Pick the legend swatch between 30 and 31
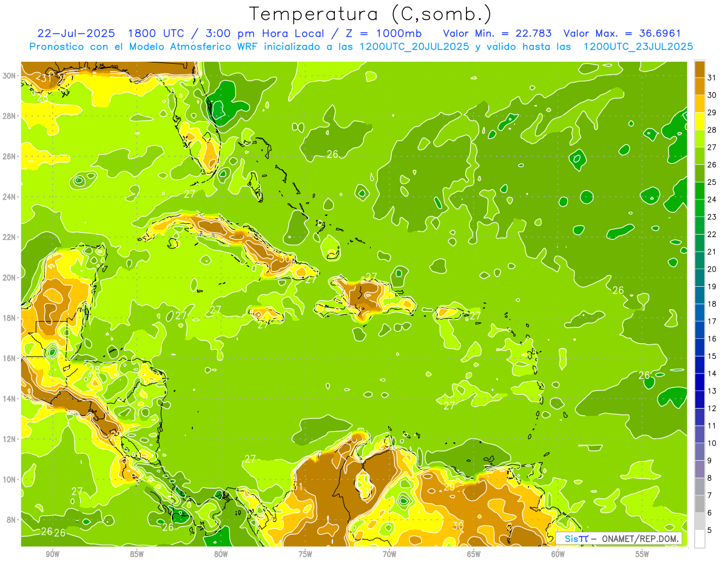 [699, 86]
